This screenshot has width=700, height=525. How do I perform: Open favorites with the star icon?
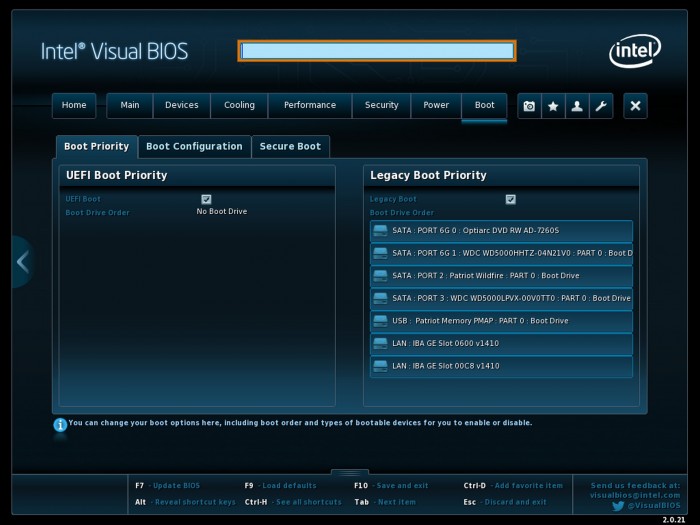pos(553,106)
